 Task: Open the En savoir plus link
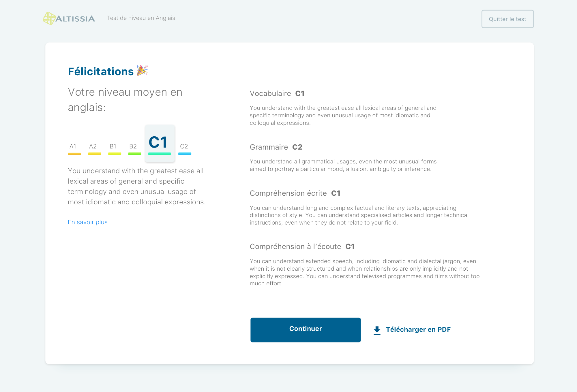click(88, 222)
